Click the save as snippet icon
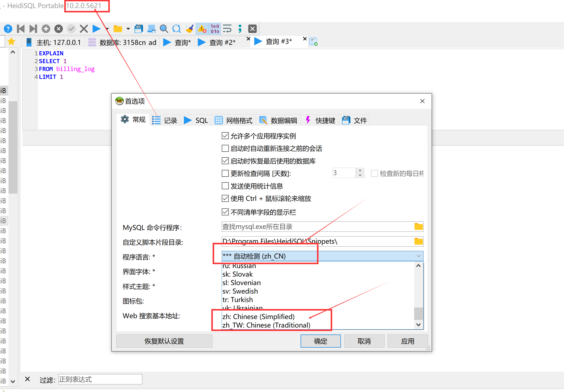Image resolution: width=564 pixels, height=392 pixels. tap(151, 29)
